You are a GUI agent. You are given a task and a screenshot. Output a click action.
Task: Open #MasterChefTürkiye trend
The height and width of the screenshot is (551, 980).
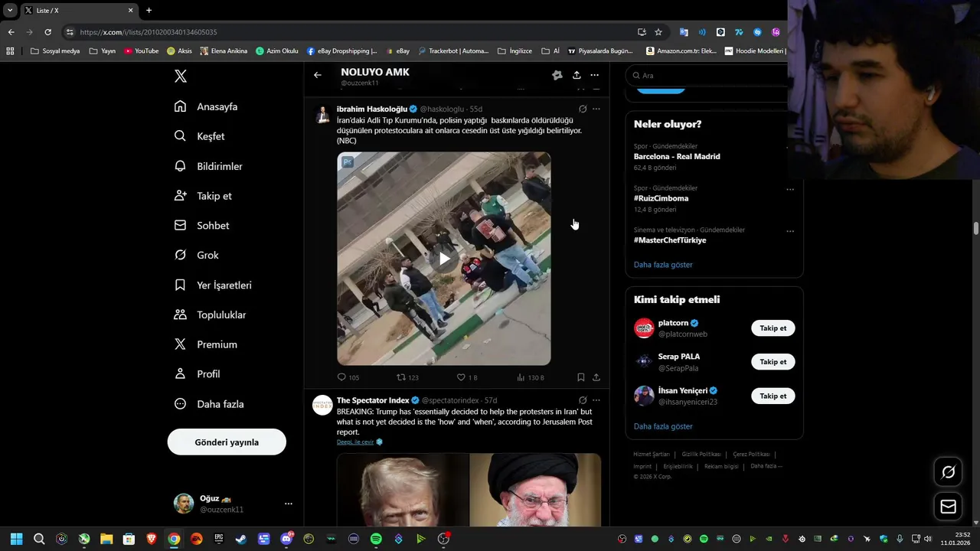670,240
